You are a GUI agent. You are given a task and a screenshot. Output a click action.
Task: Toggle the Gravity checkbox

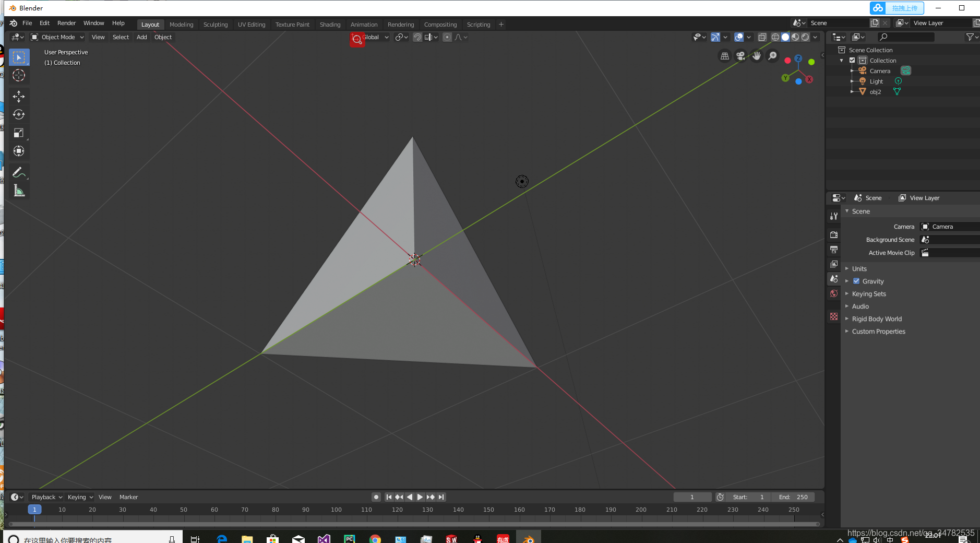[856, 281]
